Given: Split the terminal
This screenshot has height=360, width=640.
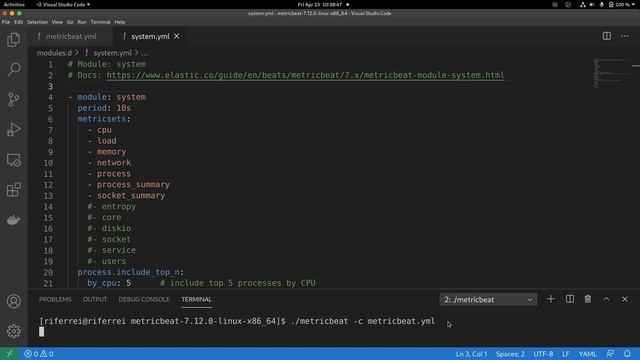Looking at the screenshot, I should (570, 299).
